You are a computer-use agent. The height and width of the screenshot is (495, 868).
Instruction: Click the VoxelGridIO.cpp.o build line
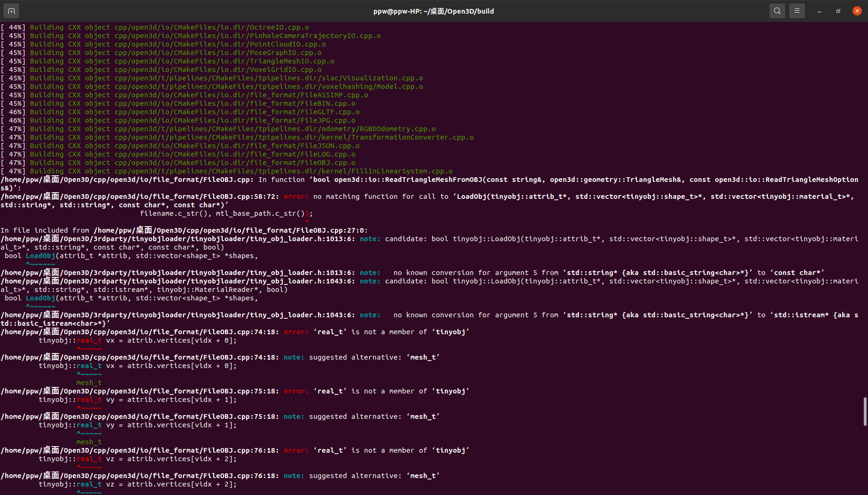(x=161, y=70)
